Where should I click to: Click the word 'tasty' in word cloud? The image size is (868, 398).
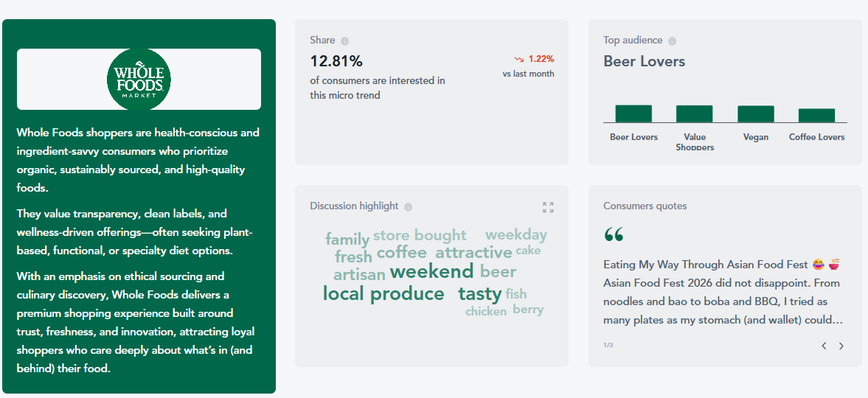tap(480, 293)
